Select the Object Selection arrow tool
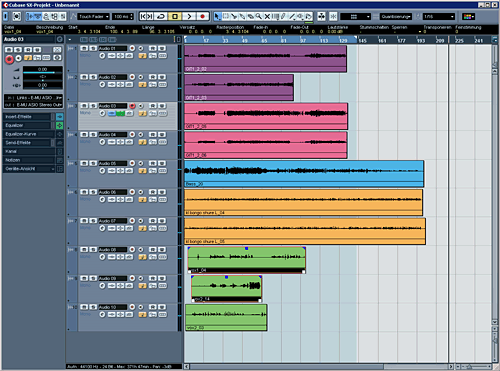Viewport: 500px width, 371px height. 217,16
